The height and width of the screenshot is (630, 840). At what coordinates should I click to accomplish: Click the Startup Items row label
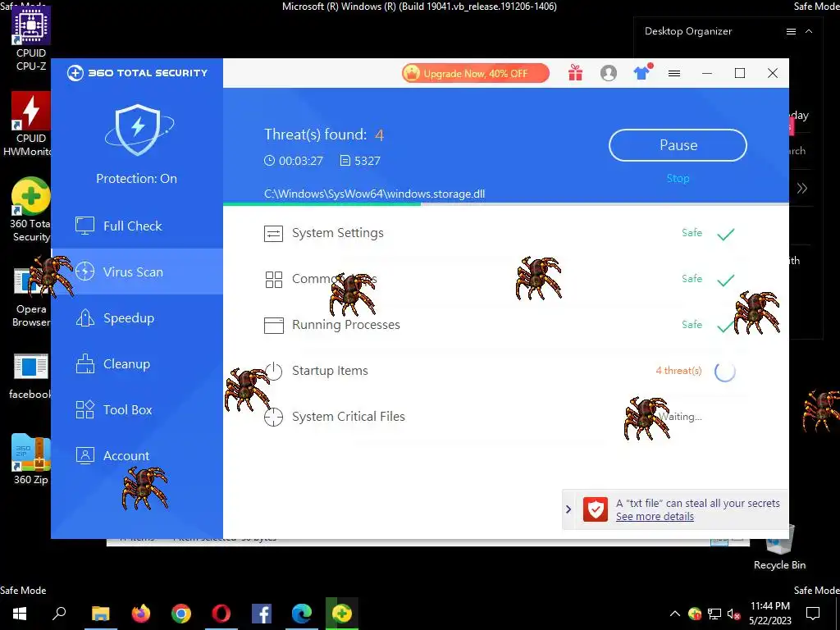tap(330, 371)
